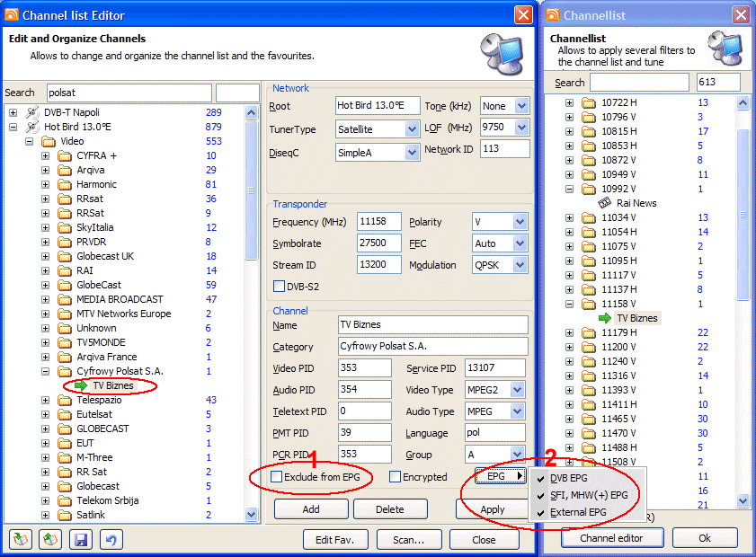Click the 11411 H folder icon in Channellist
Screen dimensions: 756x557
click(588, 404)
